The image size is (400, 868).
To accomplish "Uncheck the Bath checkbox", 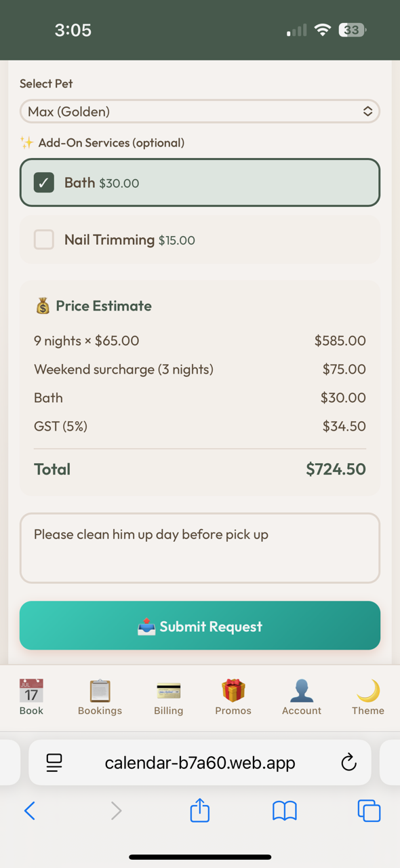I will 43,182.
